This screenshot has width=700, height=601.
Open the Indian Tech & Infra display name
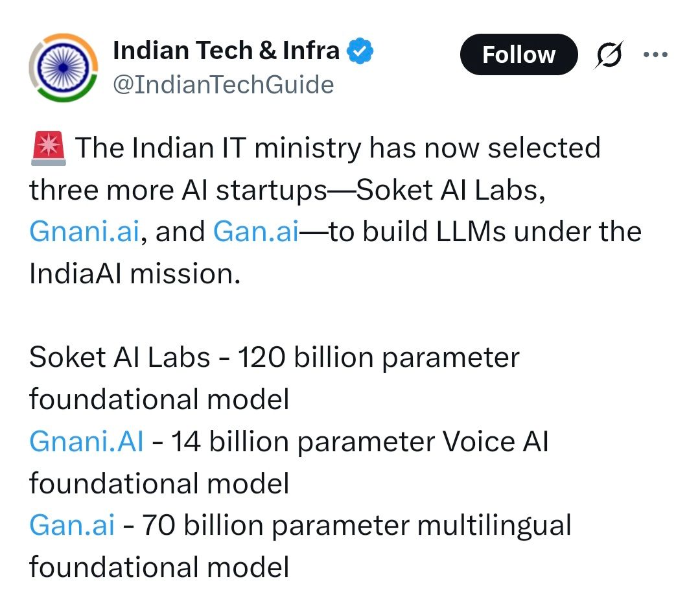pyautogui.click(x=226, y=51)
